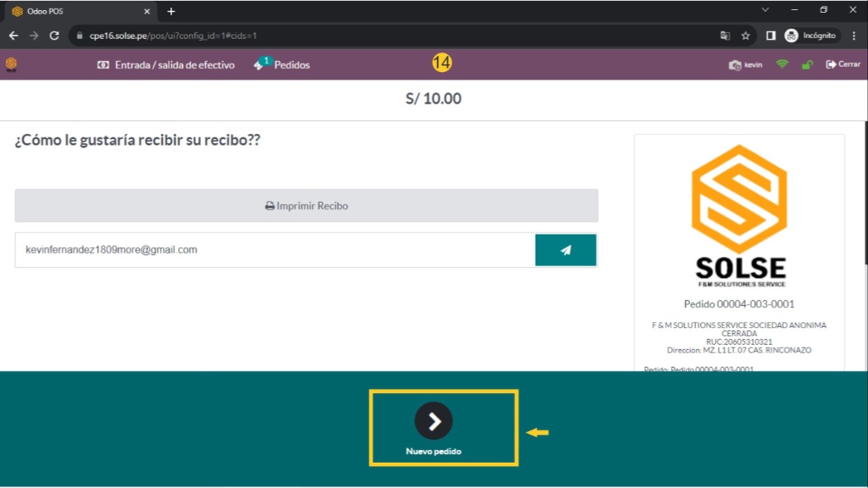Toggle the green padlock lock icon
868x488 pixels.
point(807,64)
